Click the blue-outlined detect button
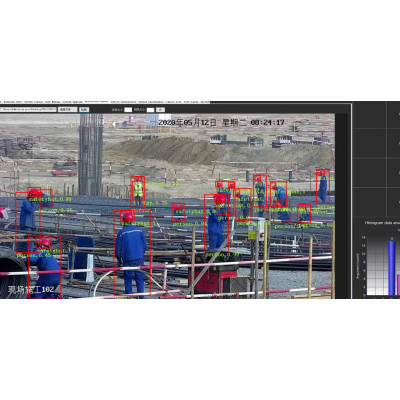Screen dimensions: 400x400 (85, 109)
